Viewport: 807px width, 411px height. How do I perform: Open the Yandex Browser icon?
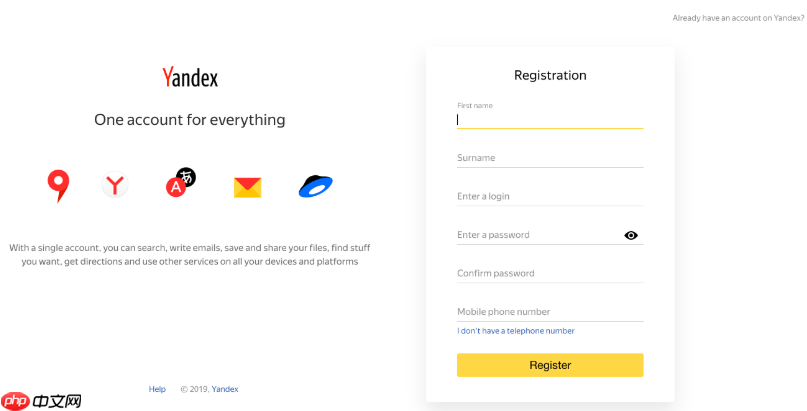pos(116,185)
